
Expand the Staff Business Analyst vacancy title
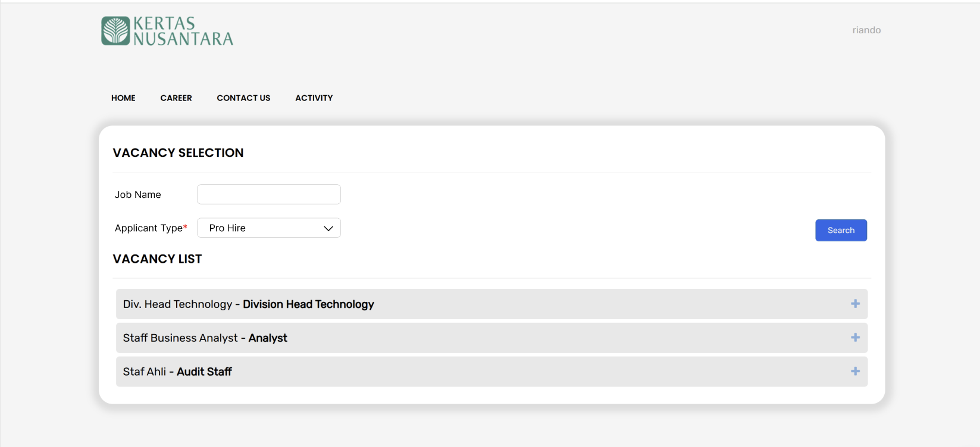point(205,338)
